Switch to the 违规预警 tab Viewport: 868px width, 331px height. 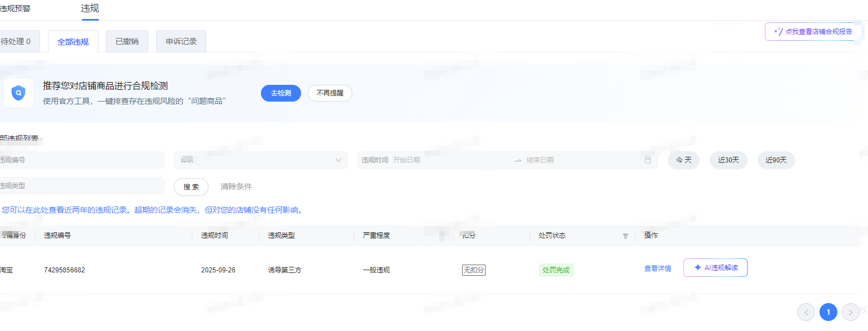point(15,8)
